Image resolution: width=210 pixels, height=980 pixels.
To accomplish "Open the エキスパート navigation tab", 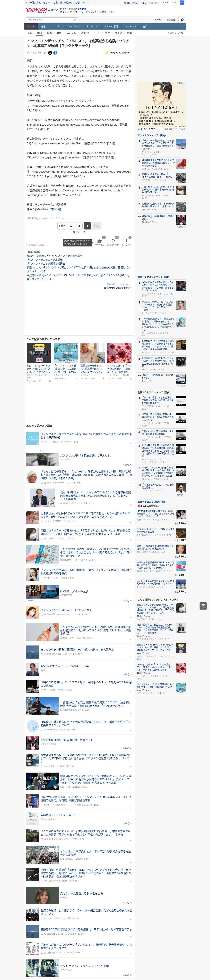I will [72, 27].
